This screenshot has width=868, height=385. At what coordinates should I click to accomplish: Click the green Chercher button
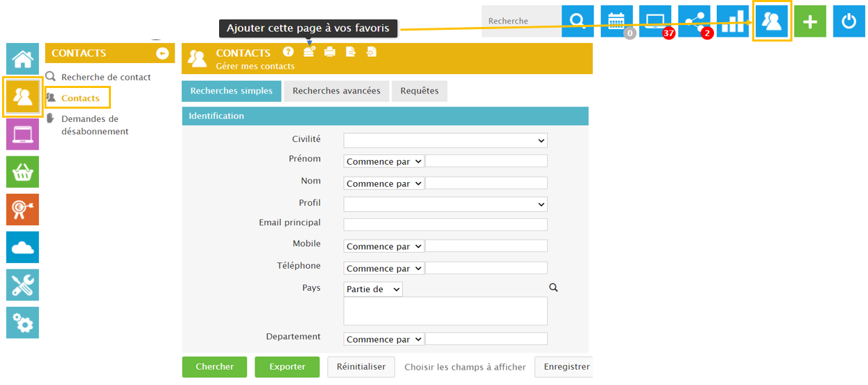[x=215, y=367]
